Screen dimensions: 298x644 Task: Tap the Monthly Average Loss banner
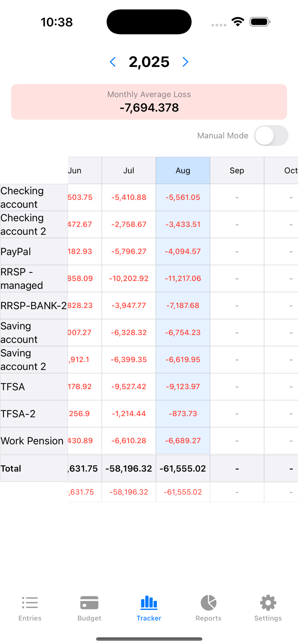[149, 102]
